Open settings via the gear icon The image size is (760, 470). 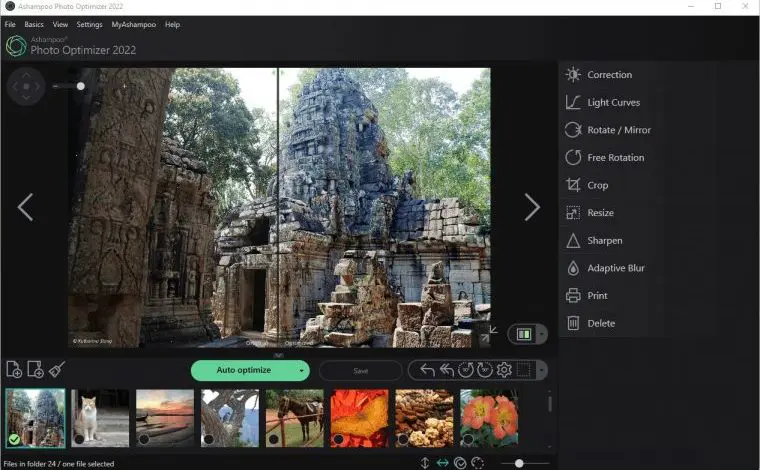click(504, 370)
